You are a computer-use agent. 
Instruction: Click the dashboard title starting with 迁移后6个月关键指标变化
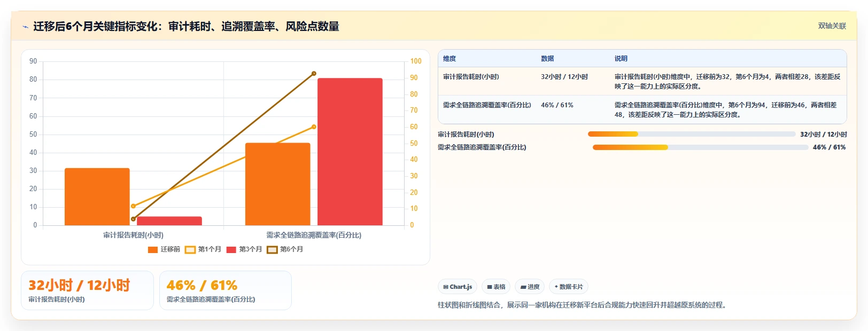coord(186,26)
